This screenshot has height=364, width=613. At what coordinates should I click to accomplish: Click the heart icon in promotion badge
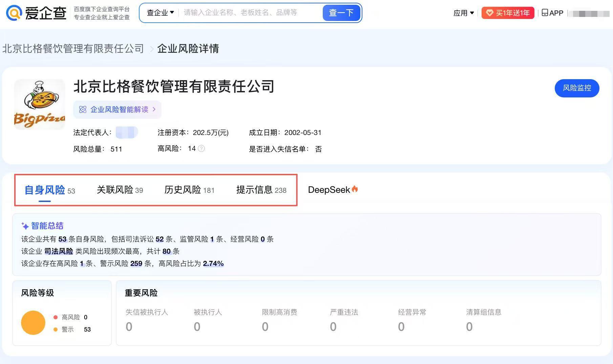(x=489, y=13)
